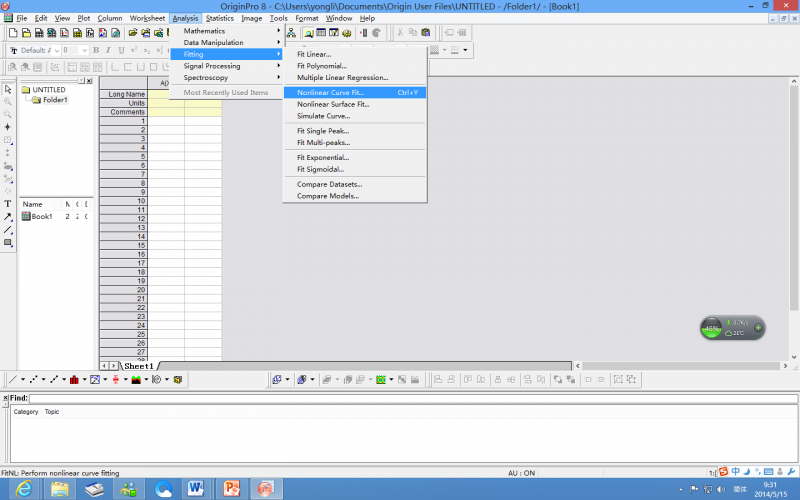Select the Rectangle drawing tool
800x500 pixels.
point(8,243)
